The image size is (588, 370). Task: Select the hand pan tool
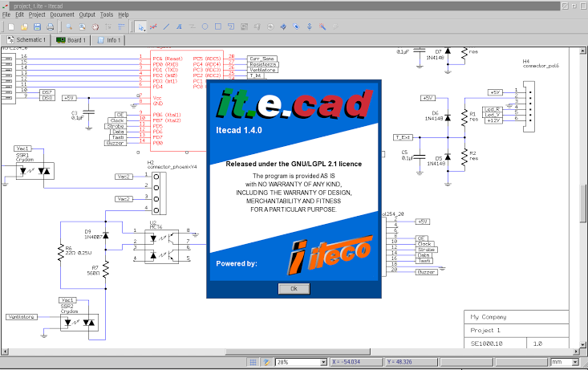(x=95, y=26)
